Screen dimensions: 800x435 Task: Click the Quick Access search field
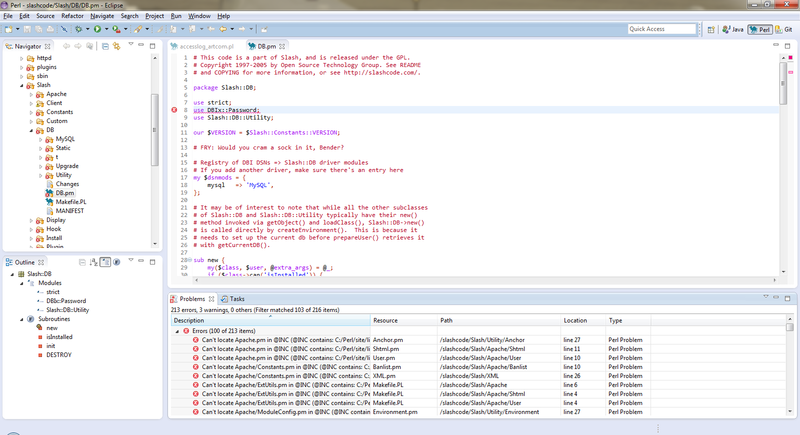(660, 29)
